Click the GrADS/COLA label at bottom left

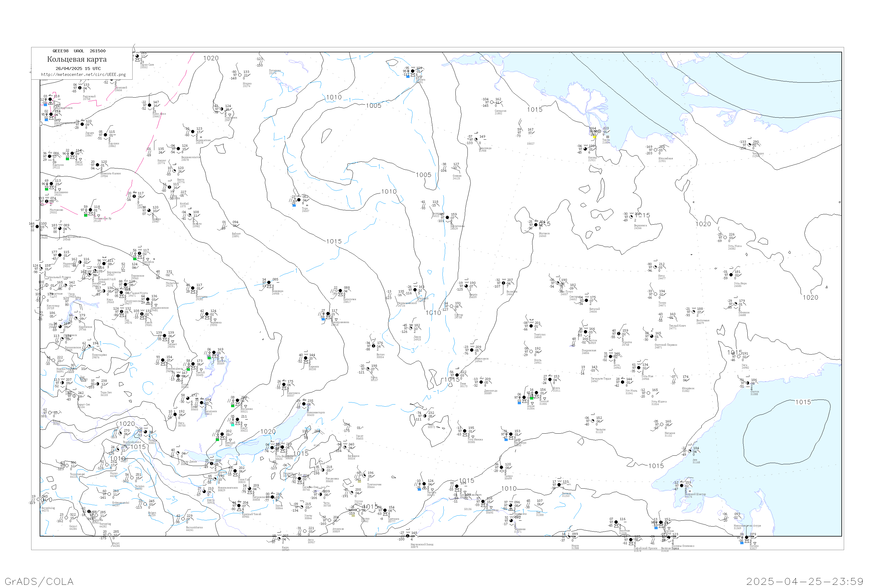pyautogui.click(x=39, y=581)
